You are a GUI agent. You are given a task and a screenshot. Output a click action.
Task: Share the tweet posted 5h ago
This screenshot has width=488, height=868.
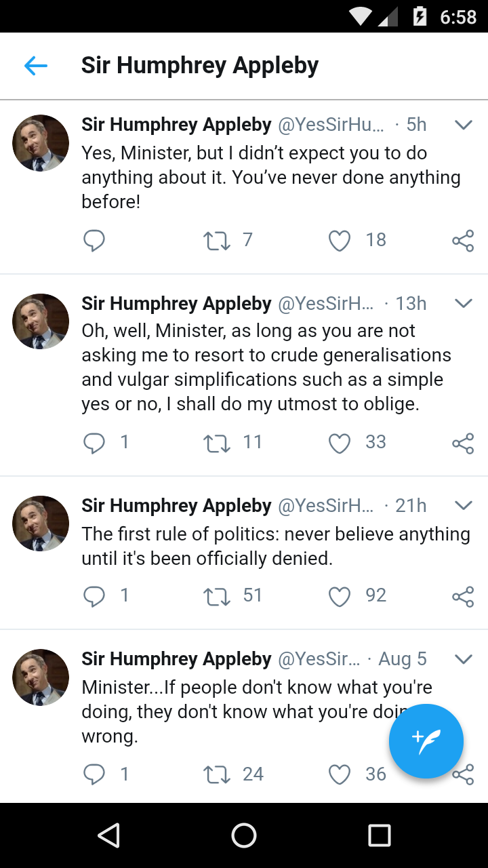(463, 241)
